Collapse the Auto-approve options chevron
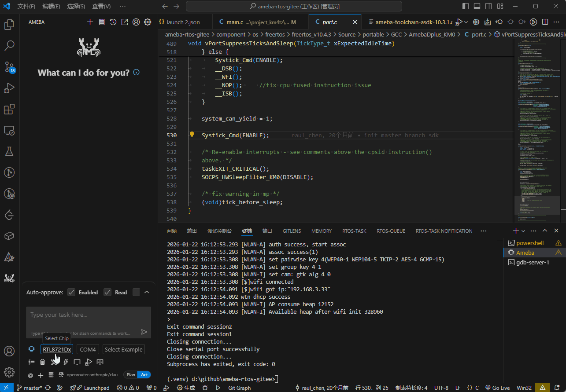 tap(147, 293)
